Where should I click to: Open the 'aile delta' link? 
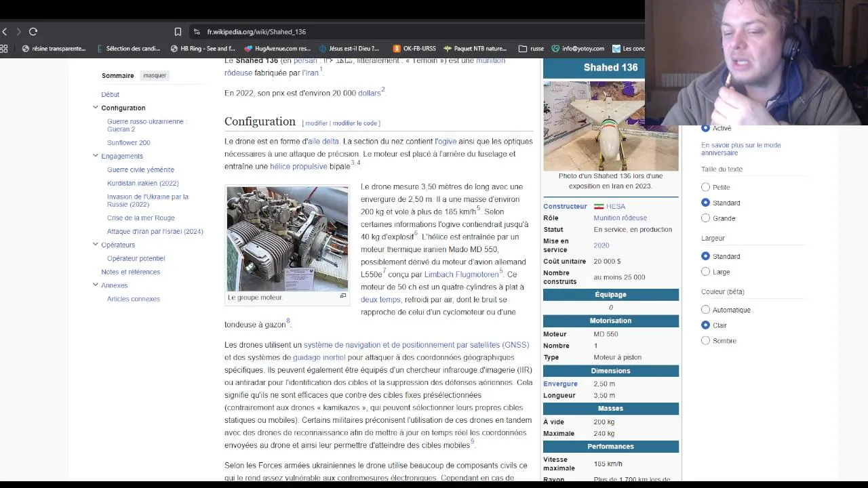pos(323,141)
